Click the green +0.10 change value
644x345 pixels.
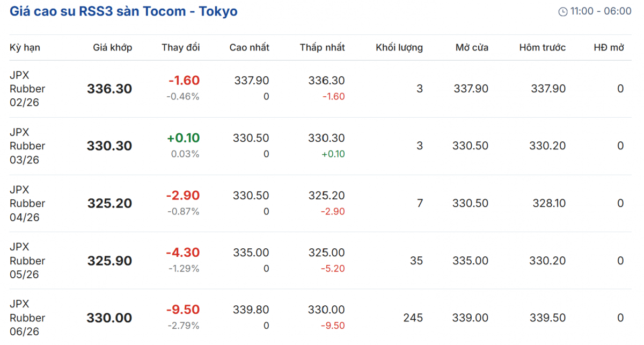(x=183, y=138)
